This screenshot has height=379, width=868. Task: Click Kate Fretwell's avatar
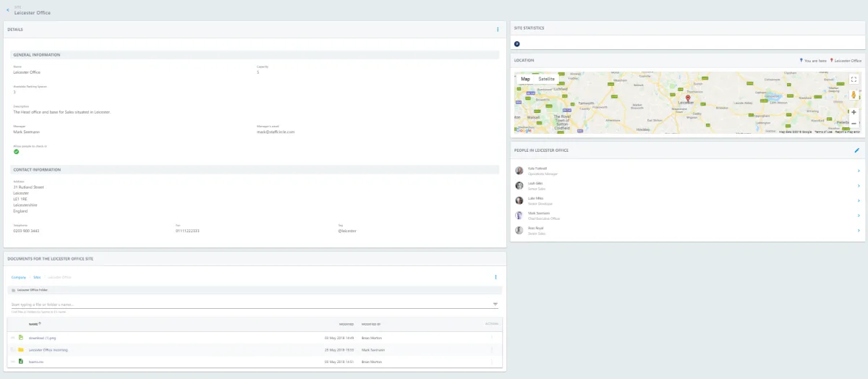[519, 170]
